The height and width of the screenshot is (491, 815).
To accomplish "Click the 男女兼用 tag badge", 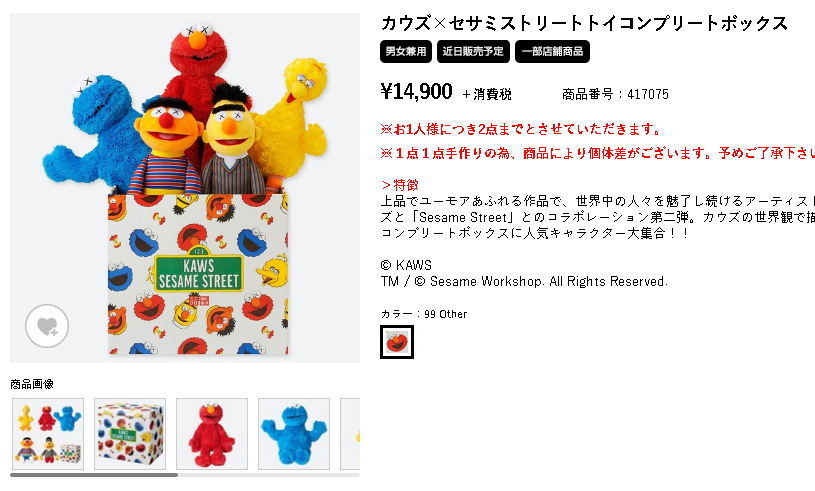I will 406,51.
